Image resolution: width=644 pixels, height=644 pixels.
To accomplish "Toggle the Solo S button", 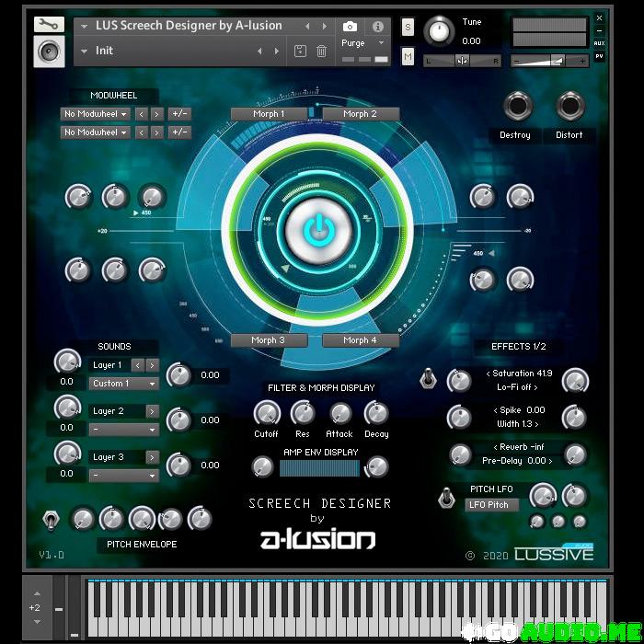I will 408,27.
